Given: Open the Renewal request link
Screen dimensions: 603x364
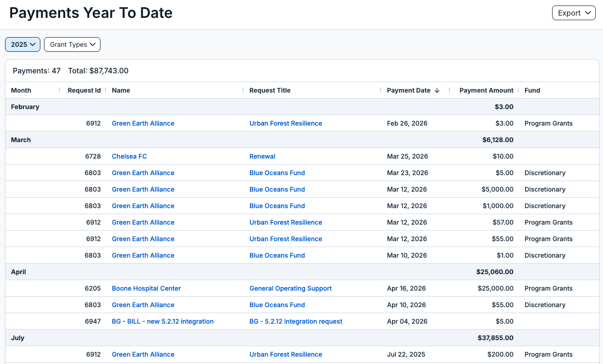Looking at the screenshot, I should coord(262,156).
